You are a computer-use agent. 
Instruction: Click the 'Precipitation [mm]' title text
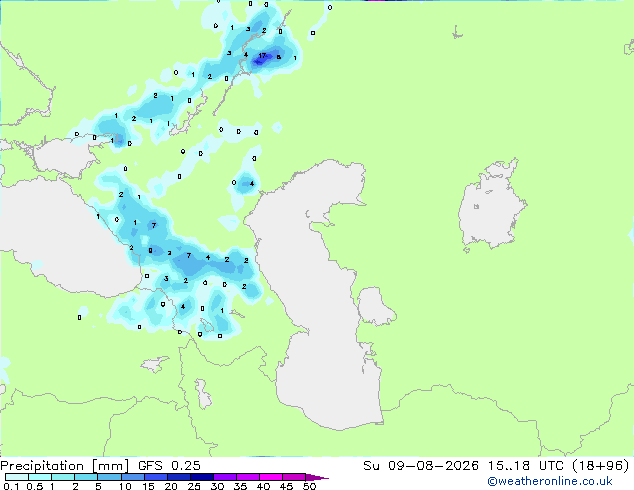pyautogui.click(x=64, y=466)
